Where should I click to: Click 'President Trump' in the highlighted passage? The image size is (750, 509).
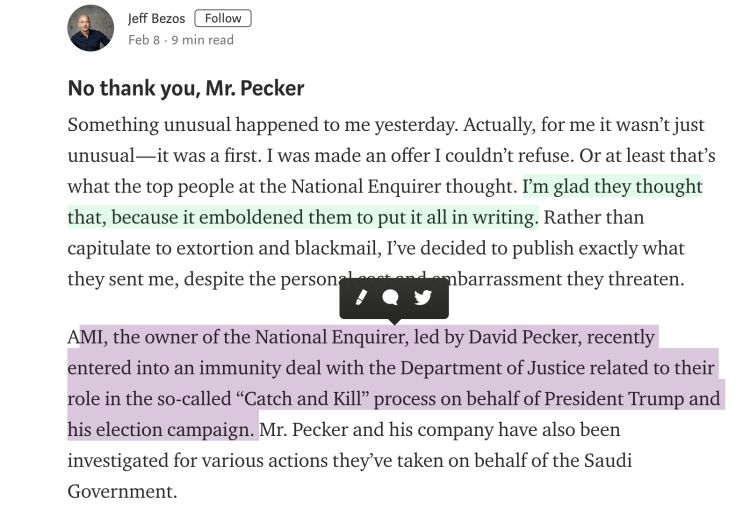tap(614, 398)
